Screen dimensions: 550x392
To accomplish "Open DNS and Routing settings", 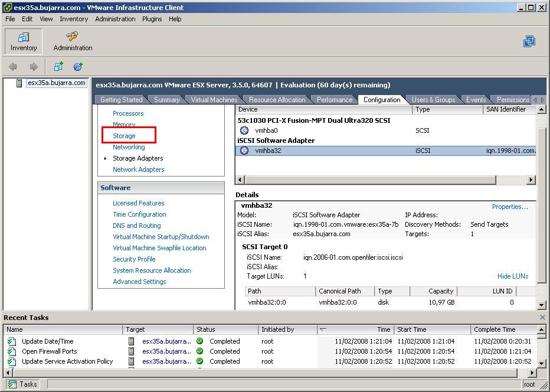I will point(137,226).
